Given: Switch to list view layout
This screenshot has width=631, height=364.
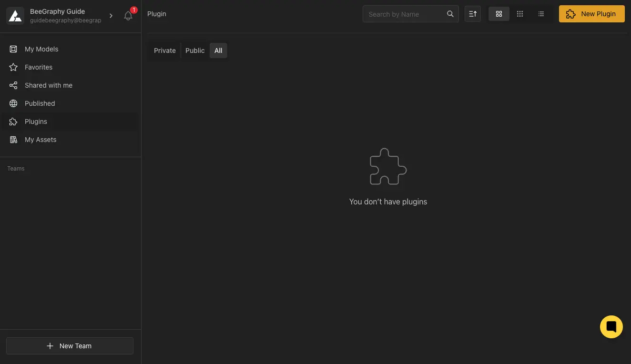Looking at the screenshot, I should [x=541, y=14].
